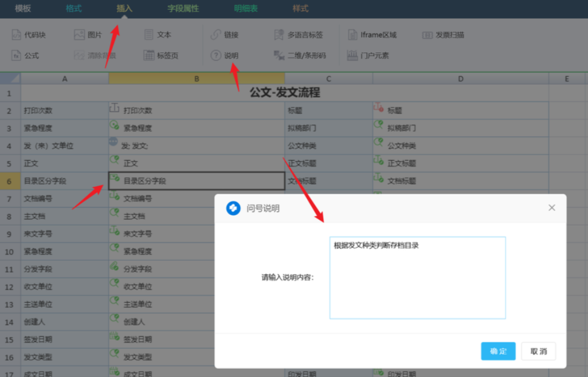588x377 pixels.
Task: Insert a 链接 link
Action: [x=225, y=35]
